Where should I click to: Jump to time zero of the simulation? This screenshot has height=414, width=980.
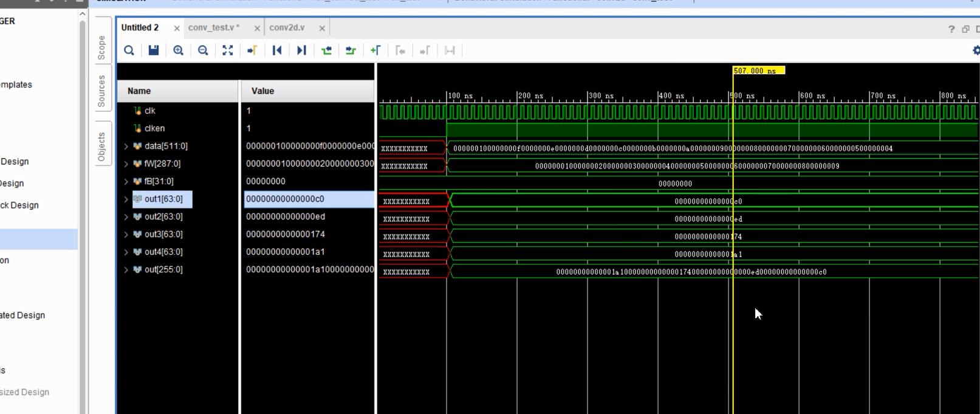pyautogui.click(x=277, y=50)
